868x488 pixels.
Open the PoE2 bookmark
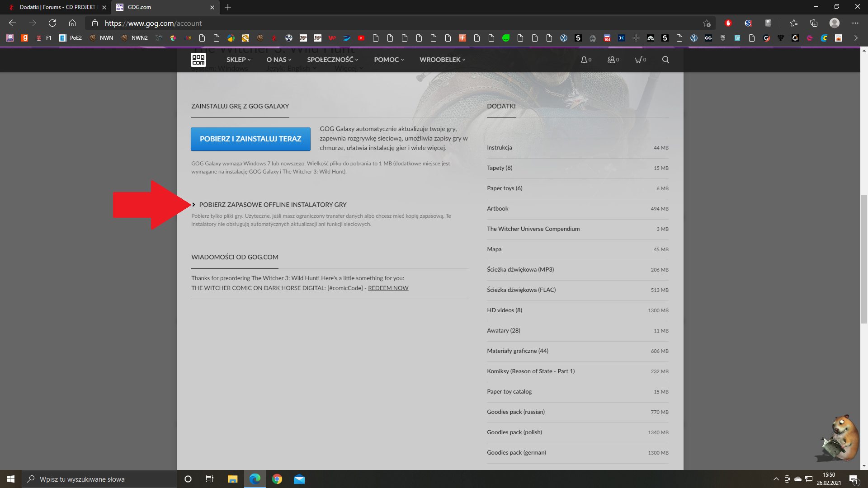[x=71, y=38]
